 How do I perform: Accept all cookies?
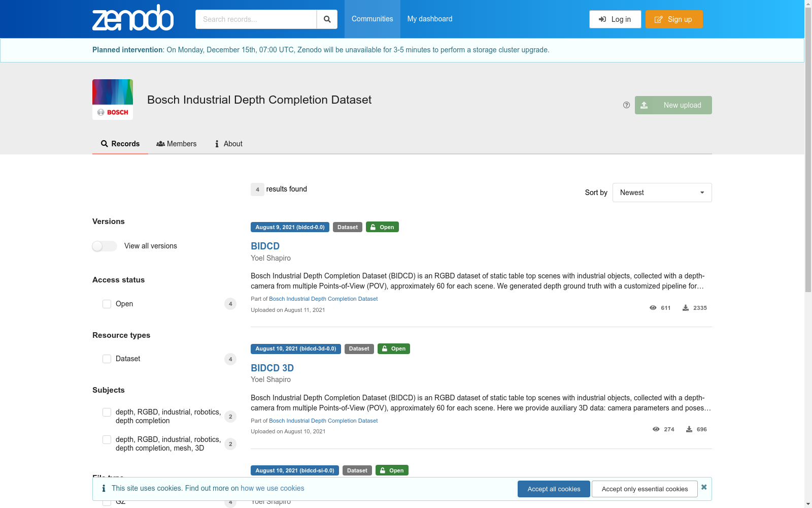554,489
